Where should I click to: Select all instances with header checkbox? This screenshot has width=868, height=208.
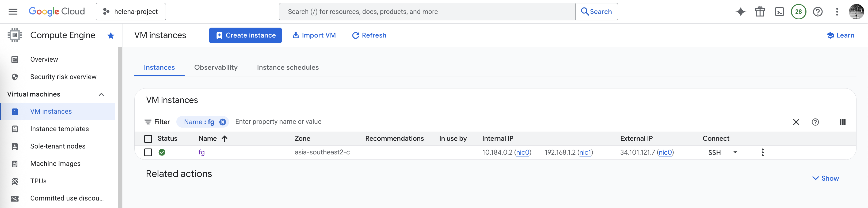[148, 139]
